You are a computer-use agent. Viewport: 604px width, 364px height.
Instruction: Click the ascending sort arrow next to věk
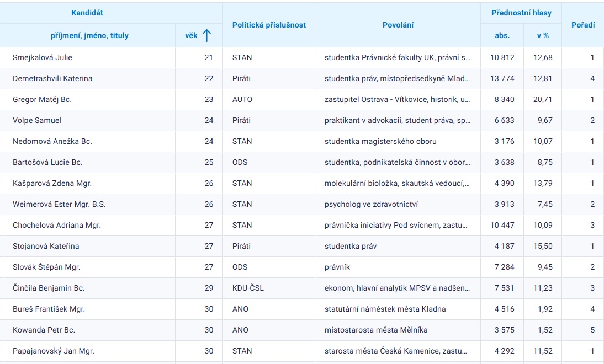coord(207,36)
